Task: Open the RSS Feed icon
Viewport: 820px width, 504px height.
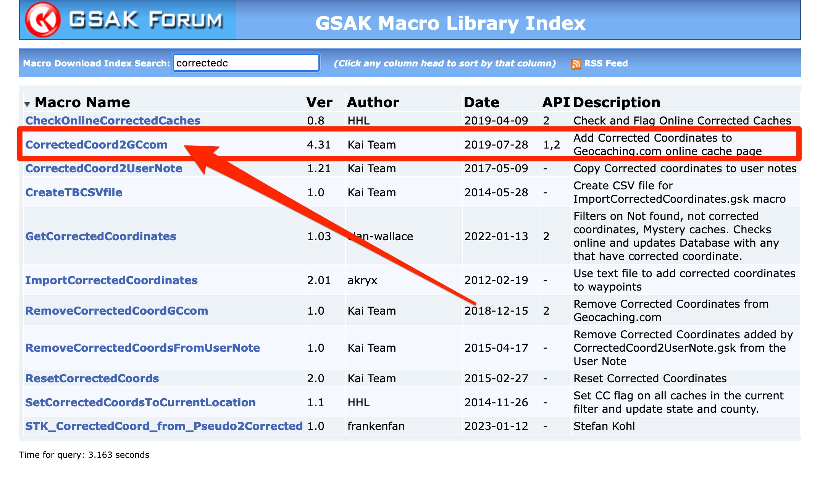Action: pyautogui.click(x=576, y=64)
